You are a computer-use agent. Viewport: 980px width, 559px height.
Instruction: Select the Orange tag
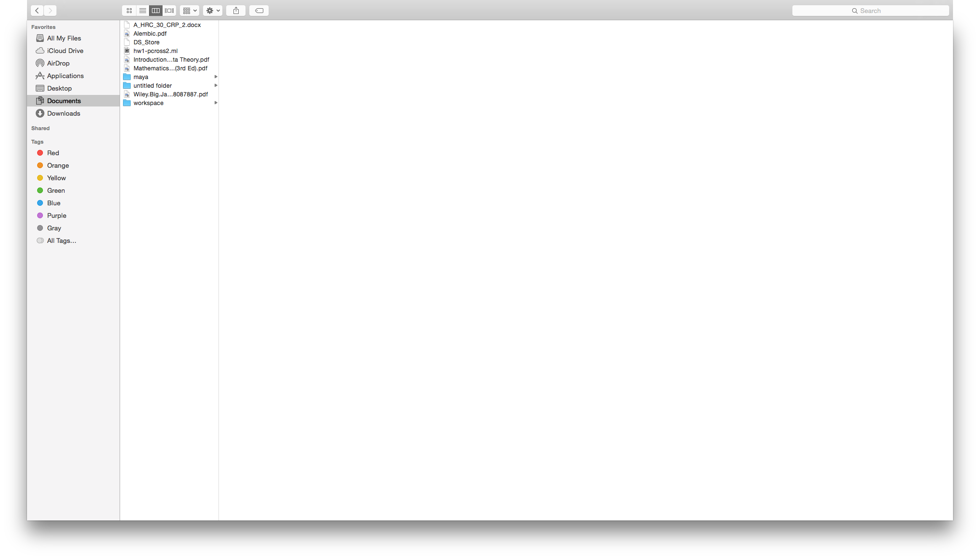click(x=58, y=165)
